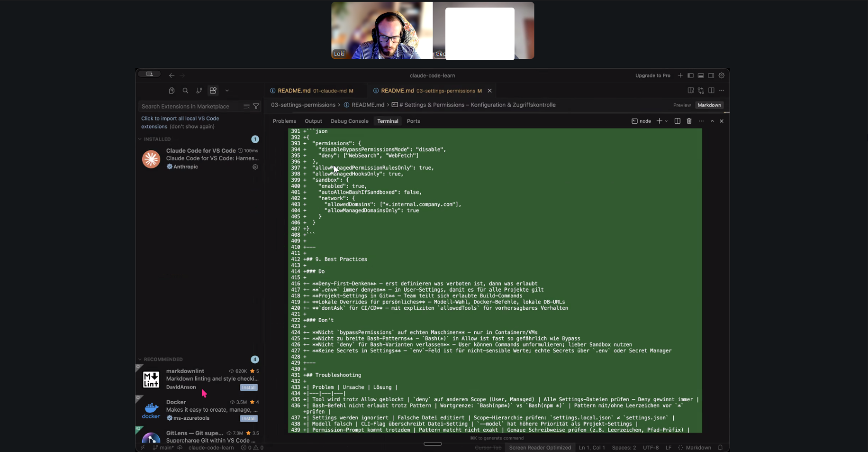The width and height of the screenshot is (868, 452).
Task: Open Settings via the gear icon top right
Action: click(722, 75)
